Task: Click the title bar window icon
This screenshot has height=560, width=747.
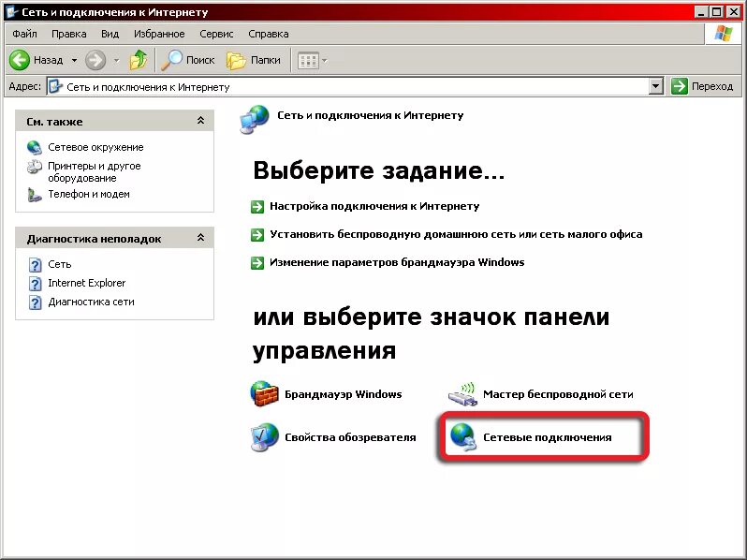Action: tap(11, 12)
